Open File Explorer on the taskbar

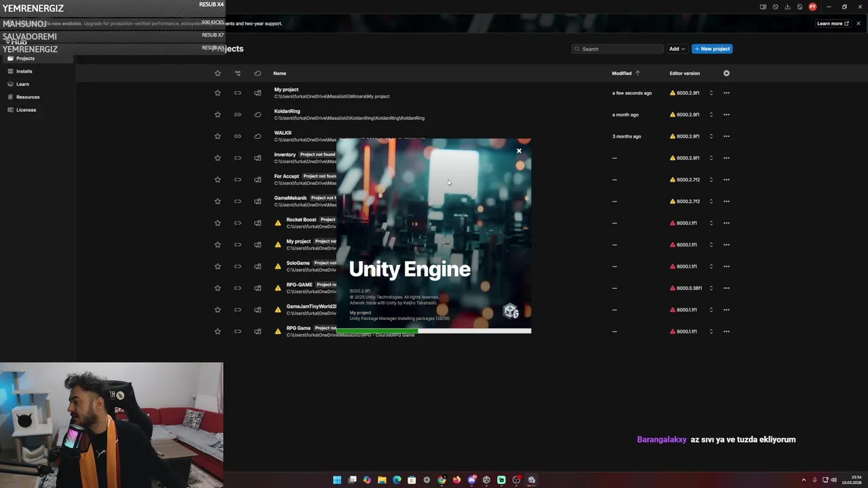tap(382, 480)
